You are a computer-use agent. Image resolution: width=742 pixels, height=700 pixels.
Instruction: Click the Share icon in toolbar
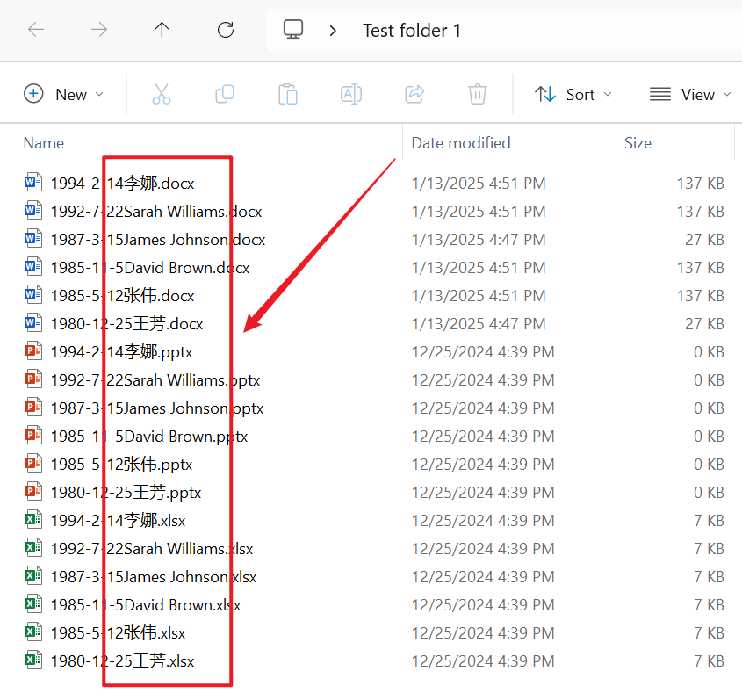[x=414, y=94]
